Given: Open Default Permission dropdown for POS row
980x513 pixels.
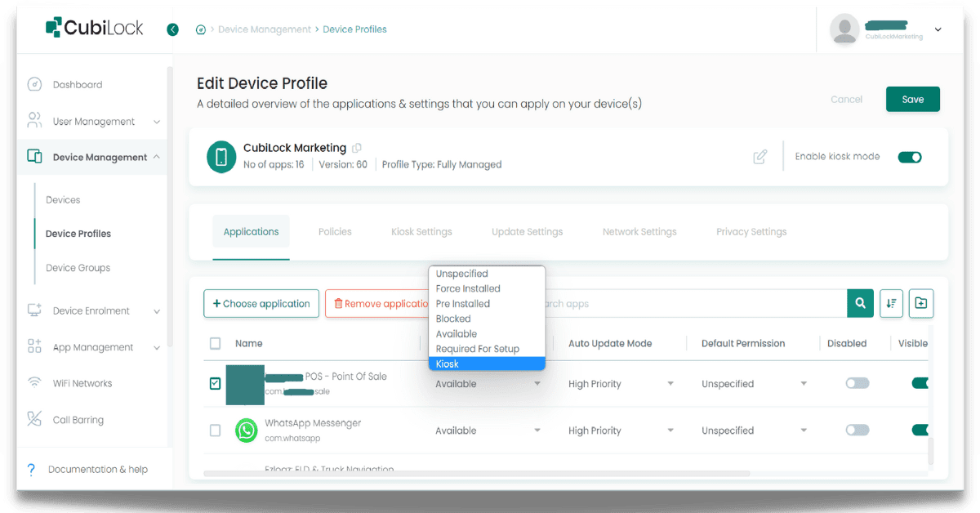Looking at the screenshot, I should [x=754, y=384].
